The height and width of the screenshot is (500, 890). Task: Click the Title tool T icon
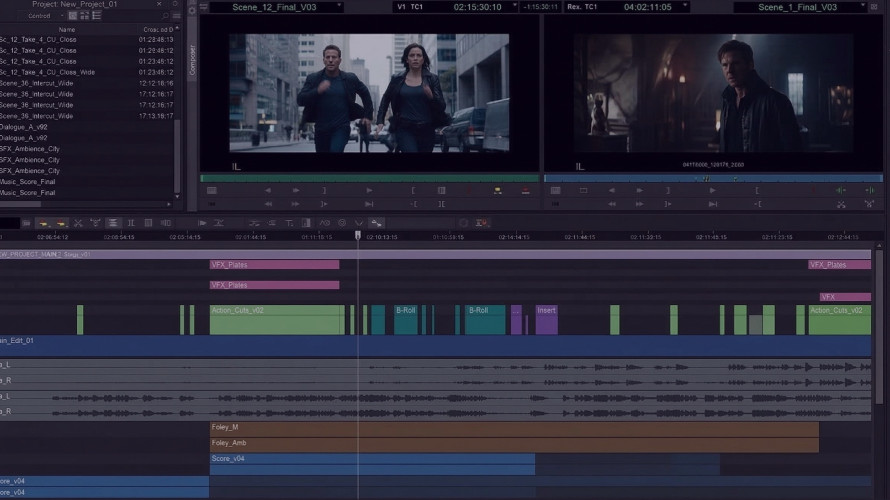[289, 223]
